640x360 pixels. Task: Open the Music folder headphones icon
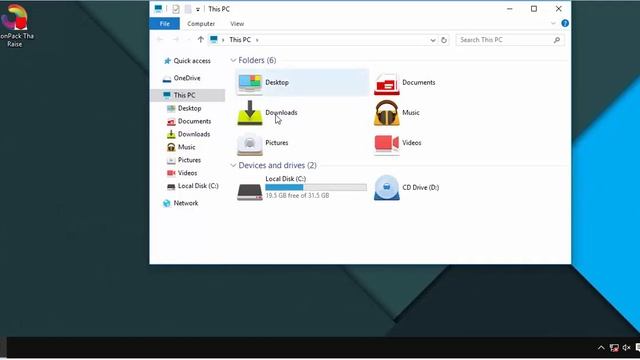pos(387,113)
